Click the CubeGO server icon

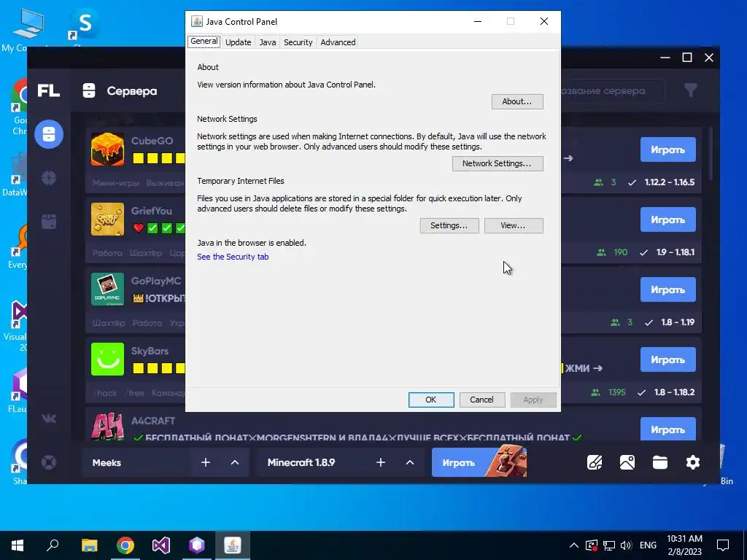(x=108, y=149)
